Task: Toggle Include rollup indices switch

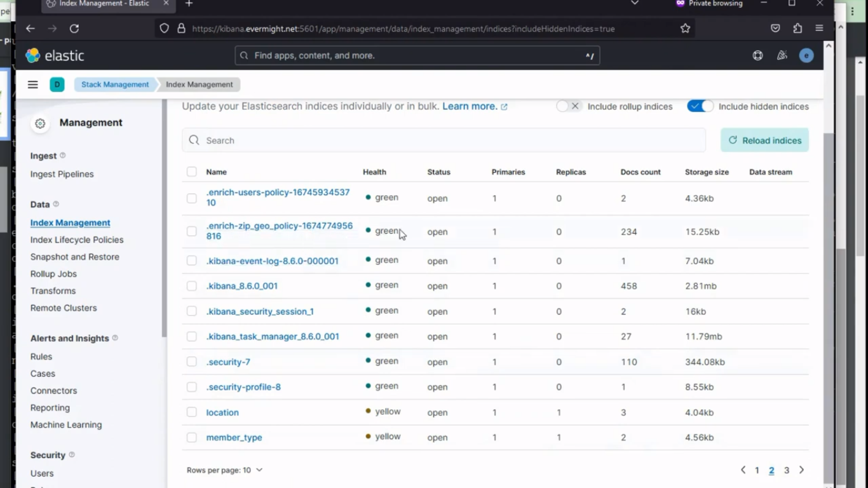Action: [568, 106]
